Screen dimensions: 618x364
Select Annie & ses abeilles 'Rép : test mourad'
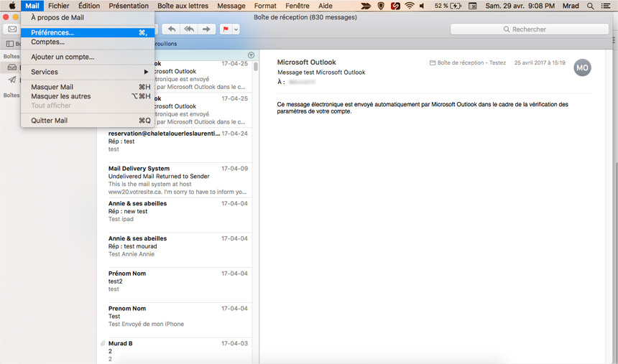(x=175, y=250)
